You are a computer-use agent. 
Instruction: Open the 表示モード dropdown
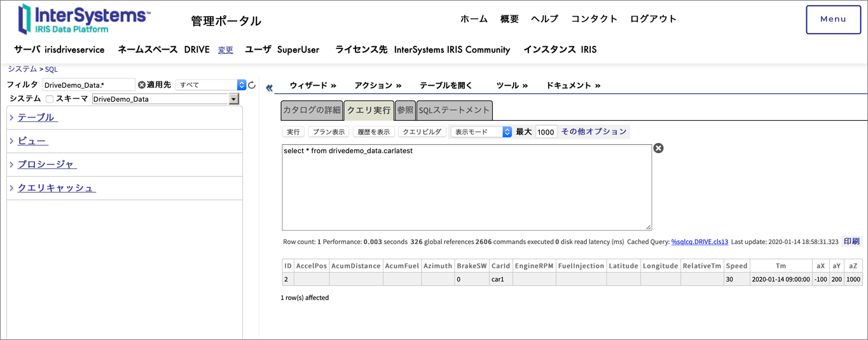(x=481, y=132)
